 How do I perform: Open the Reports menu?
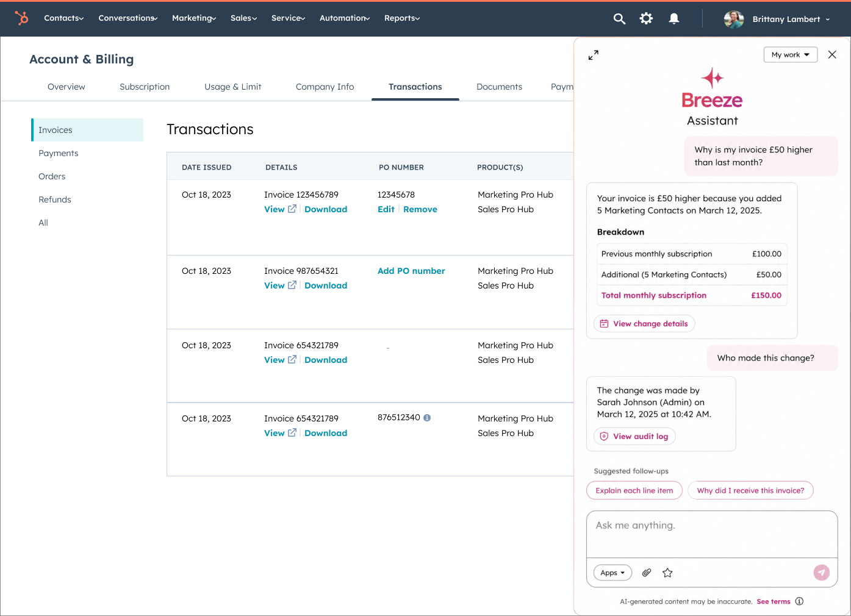402,18
